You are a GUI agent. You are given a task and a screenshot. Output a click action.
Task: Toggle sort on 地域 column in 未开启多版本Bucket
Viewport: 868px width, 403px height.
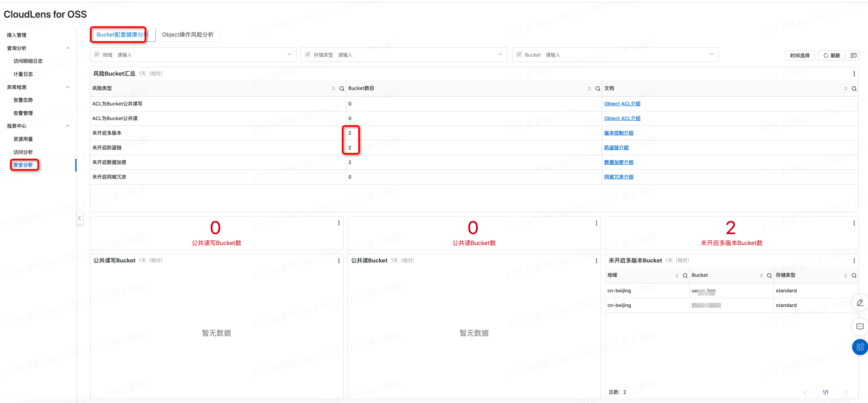click(x=677, y=276)
